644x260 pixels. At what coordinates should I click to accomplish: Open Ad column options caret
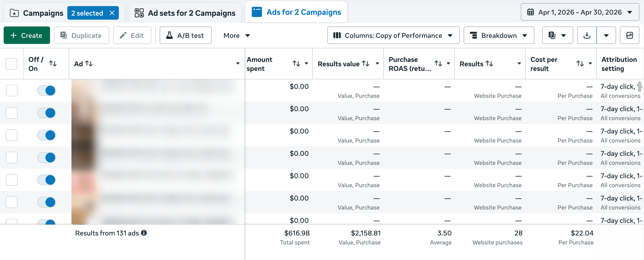coord(238,63)
